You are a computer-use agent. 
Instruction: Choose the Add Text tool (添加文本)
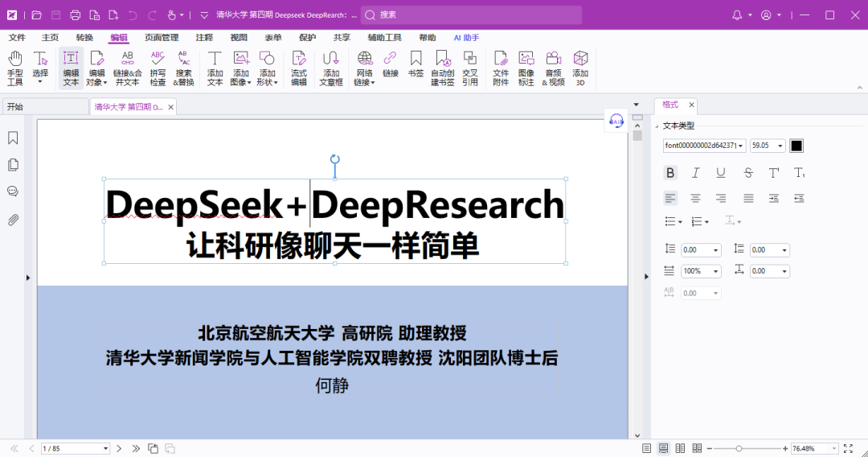pyautogui.click(x=215, y=68)
